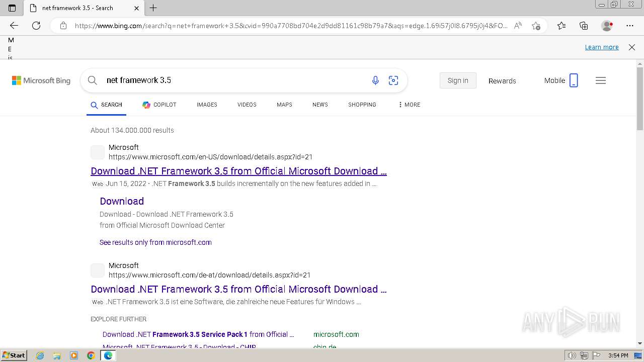Click the network tray icon
Screen dimensions: 644x362
(584, 355)
